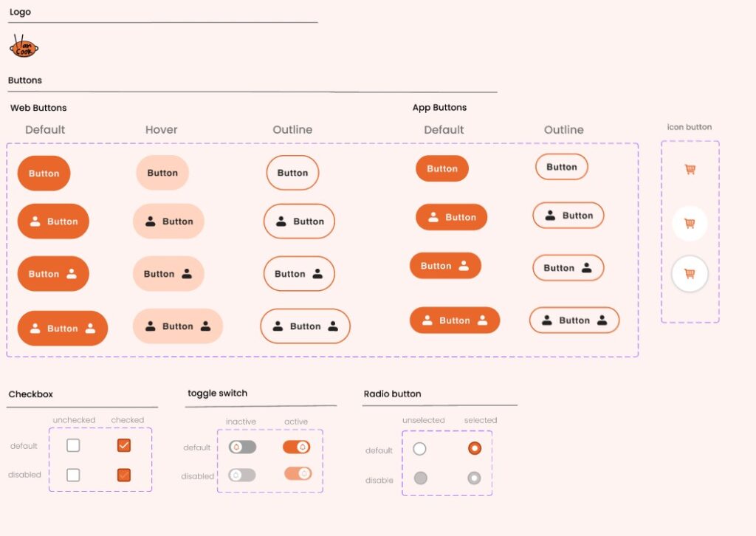The height and width of the screenshot is (536, 756).
Task: Click the disabled checked checkbox
Action: [x=123, y=475]
